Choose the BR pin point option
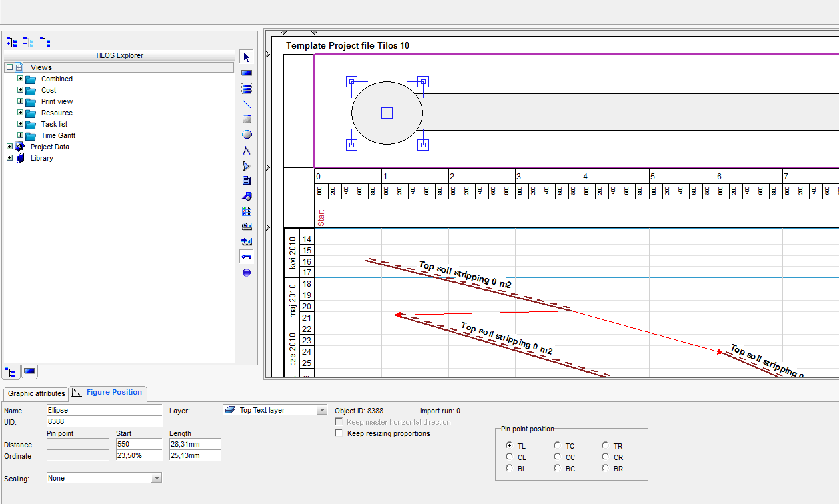 (x=605, y=469)
